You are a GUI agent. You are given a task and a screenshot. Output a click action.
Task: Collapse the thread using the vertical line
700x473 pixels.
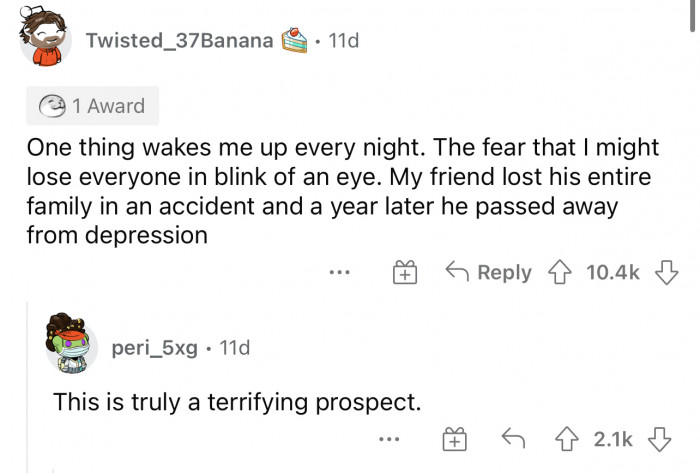28,386
